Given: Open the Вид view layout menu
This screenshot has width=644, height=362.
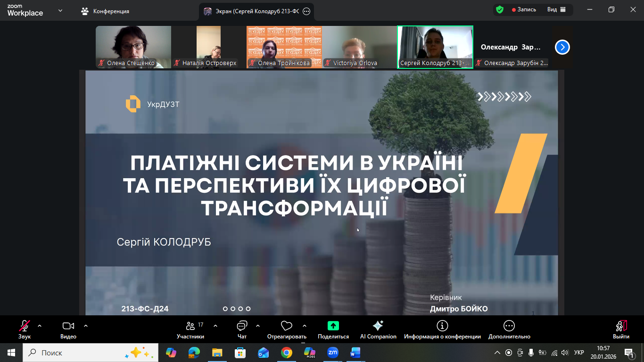Looking at the screenshot, I should point(556,10).
